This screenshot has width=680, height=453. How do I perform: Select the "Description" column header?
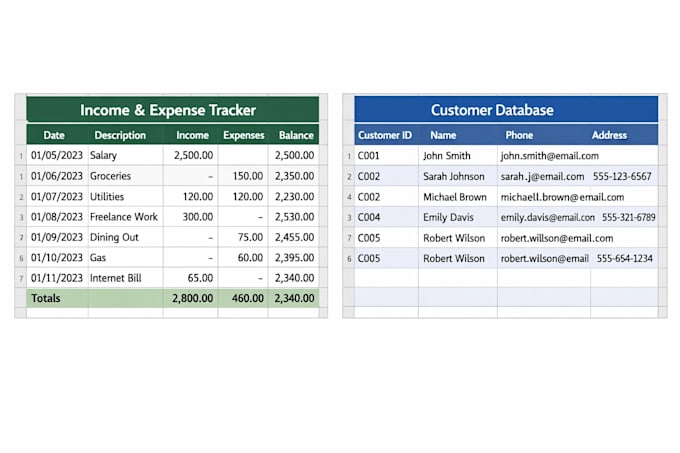[x=120, y=135]
